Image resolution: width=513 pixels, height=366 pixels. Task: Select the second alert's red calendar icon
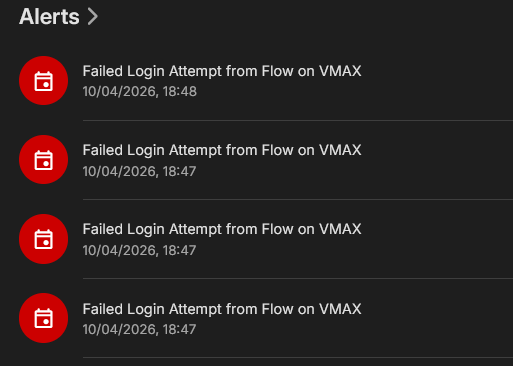coord(44,160)
